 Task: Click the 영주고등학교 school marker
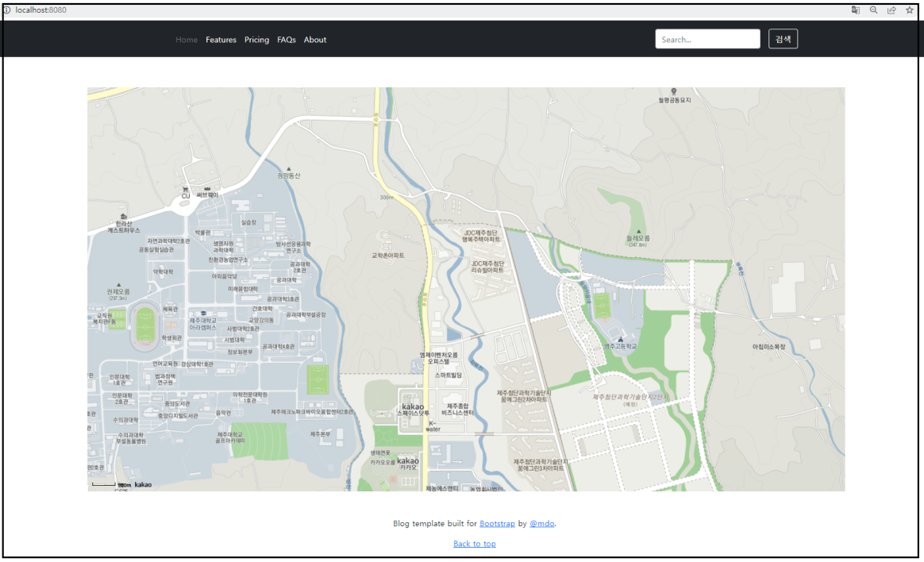[x=621, y=344]
